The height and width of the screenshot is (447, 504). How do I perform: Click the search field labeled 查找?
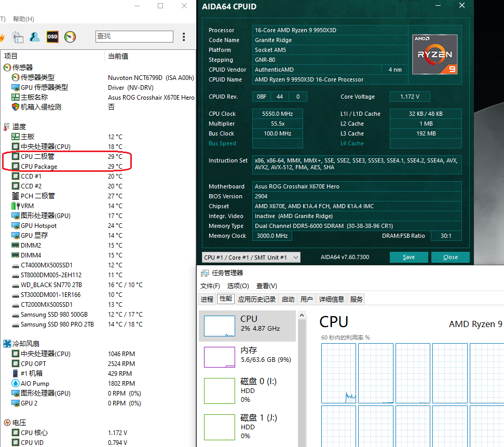pos(134,36)
